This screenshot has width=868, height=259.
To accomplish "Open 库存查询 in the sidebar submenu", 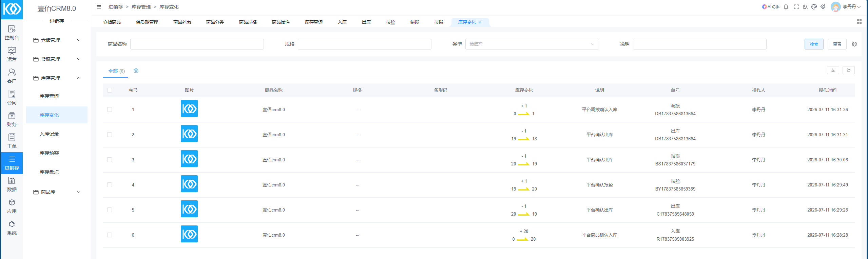I will click(57, 96).
